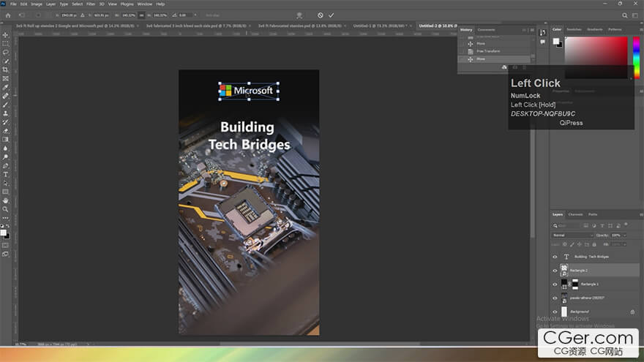644x362 pixels.
Task: Select the Frame tool
Action: click(5, 78)
